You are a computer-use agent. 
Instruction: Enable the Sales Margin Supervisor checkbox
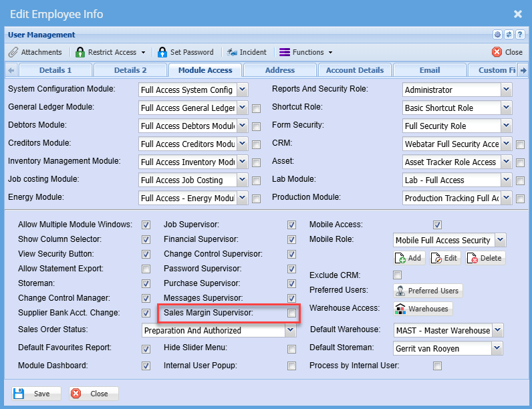coord(291,313)
